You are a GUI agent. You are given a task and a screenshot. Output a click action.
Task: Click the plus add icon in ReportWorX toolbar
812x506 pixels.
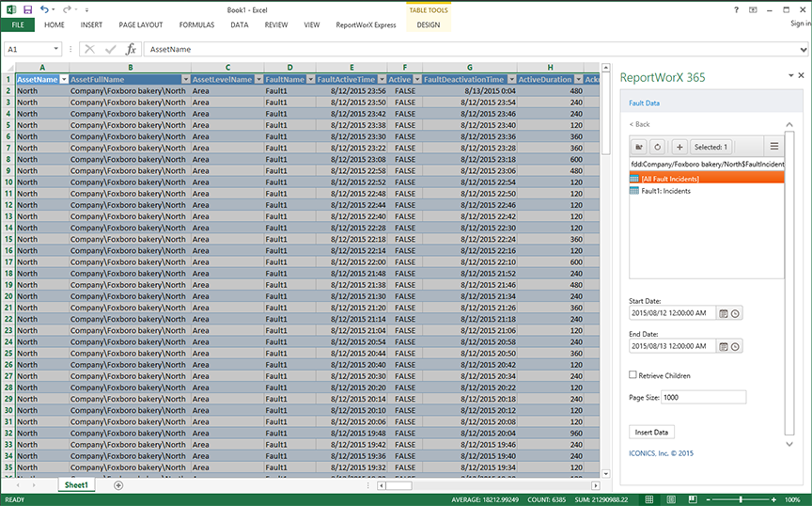679,147
